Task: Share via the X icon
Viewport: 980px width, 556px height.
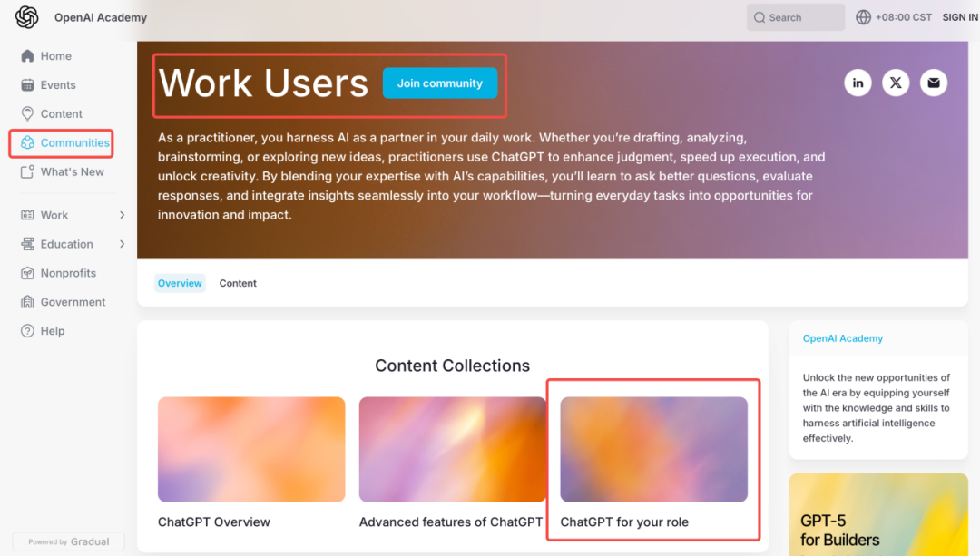Action: [x=896, y=83]
